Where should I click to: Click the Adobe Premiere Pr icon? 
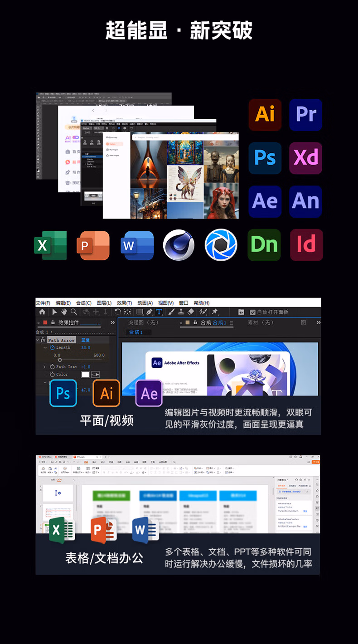coord(306,115)
